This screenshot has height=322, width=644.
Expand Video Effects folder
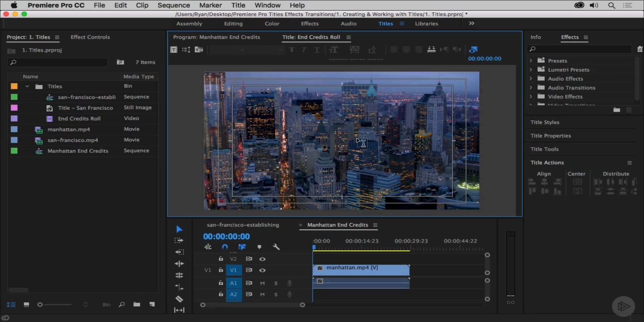coord(531,96)
